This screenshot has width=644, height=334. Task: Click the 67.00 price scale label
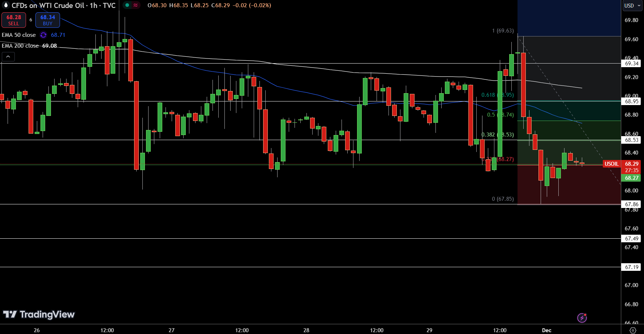[631, 285]
